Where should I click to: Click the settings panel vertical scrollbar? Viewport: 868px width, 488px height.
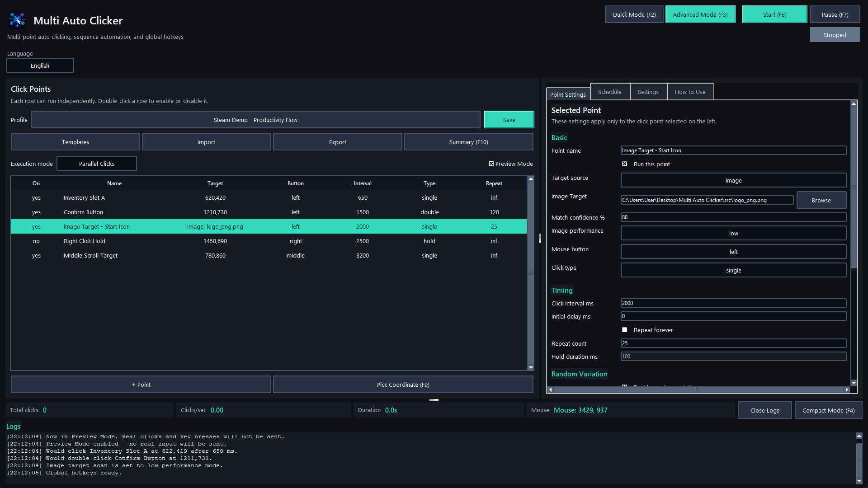854,188
